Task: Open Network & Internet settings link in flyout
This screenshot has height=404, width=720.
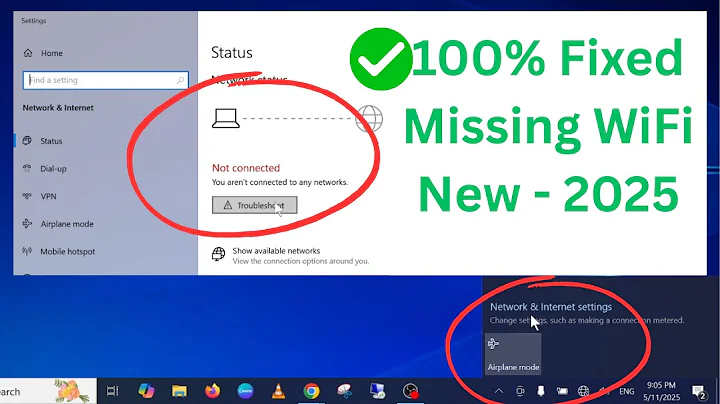Action: click(551, 307)
